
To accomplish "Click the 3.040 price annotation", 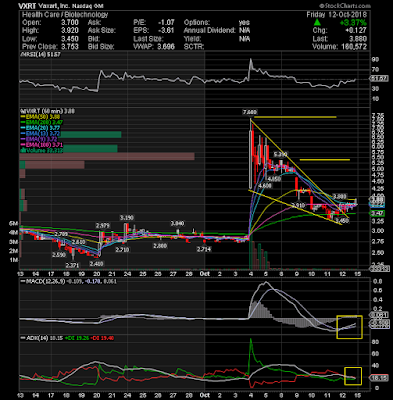I will (x=177, y=223).
